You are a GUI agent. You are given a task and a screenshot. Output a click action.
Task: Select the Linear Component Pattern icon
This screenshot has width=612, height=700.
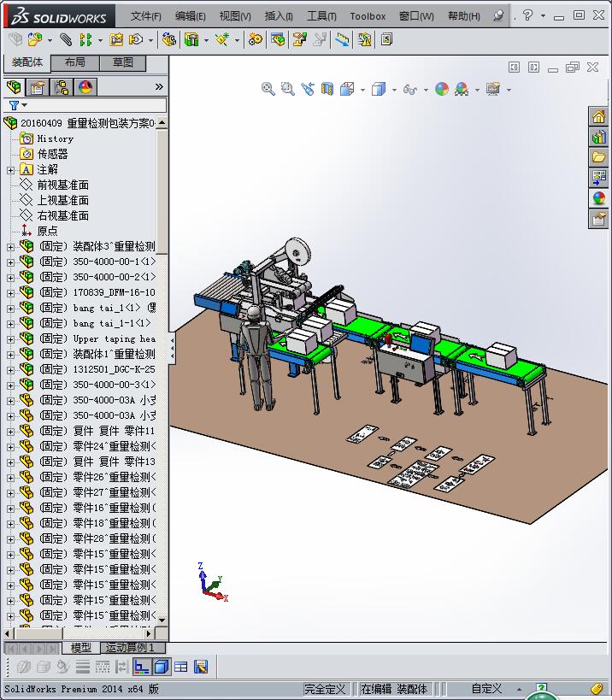tap(85, 39)
